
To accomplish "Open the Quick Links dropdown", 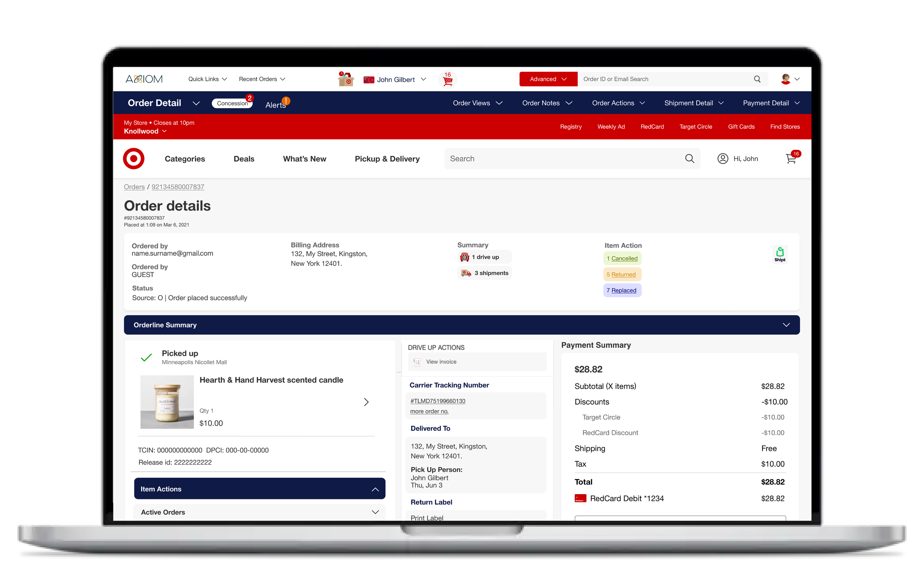I will click(x=207, y=79).
